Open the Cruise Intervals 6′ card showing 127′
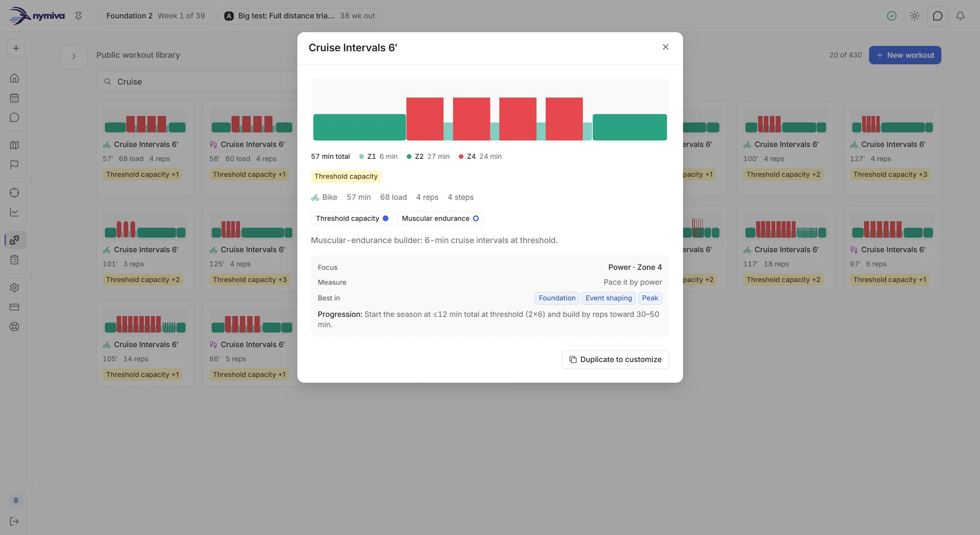This screenshot has height=535, width=980. click(892, 149)
